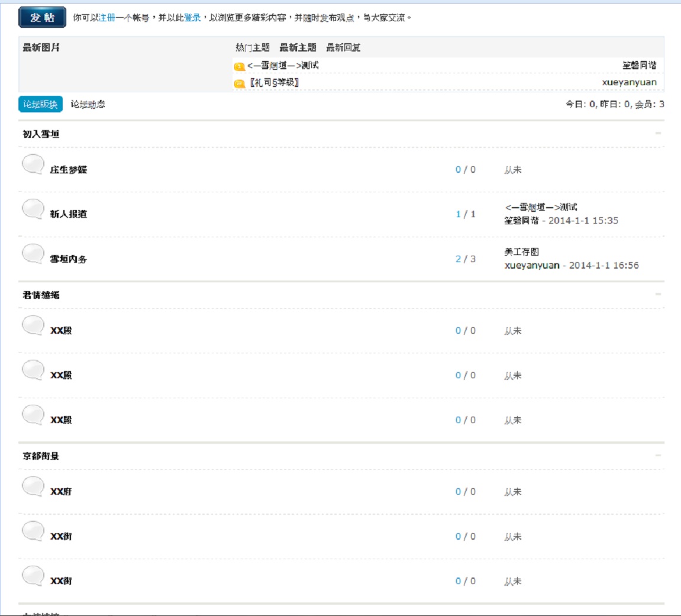681x616 pixels.
Task: Click the first XX殿 bubble icon under 君情缱绻
Action: 33,325
